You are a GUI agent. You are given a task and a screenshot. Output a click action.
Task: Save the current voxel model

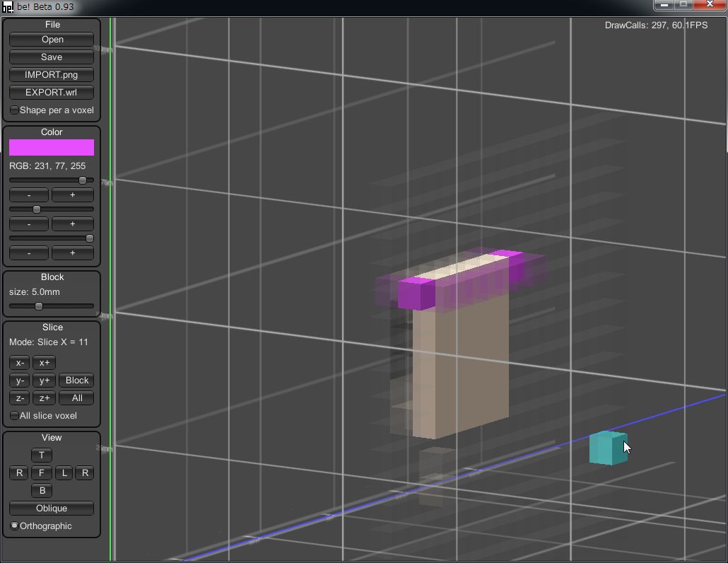click(52, 57)
